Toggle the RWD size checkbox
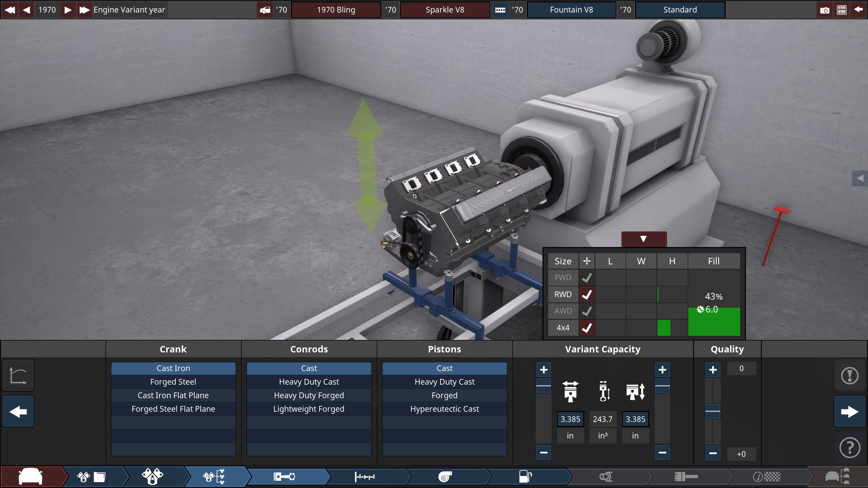868x488 pixels. pyautogui.click(x=587, y=294)
